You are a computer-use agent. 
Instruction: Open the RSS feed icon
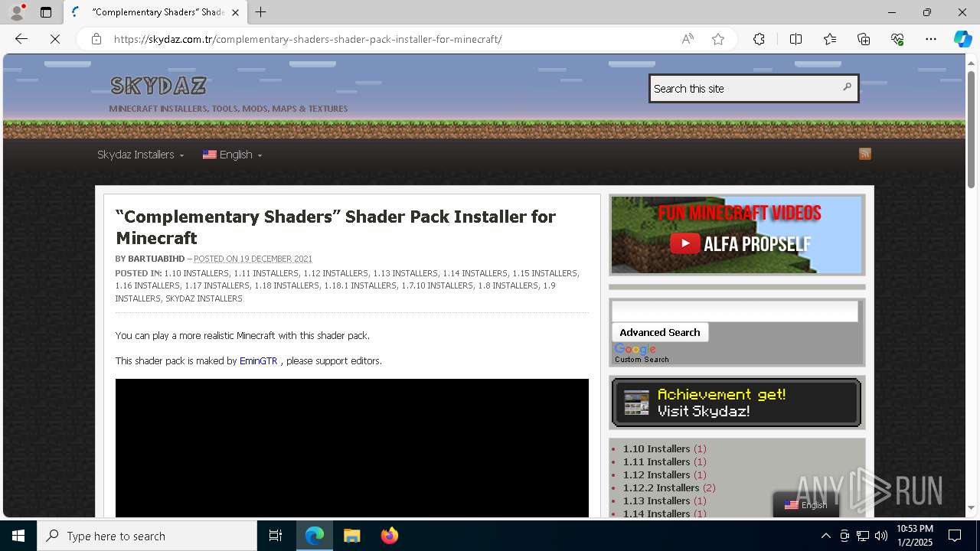[x=865, y=154]
